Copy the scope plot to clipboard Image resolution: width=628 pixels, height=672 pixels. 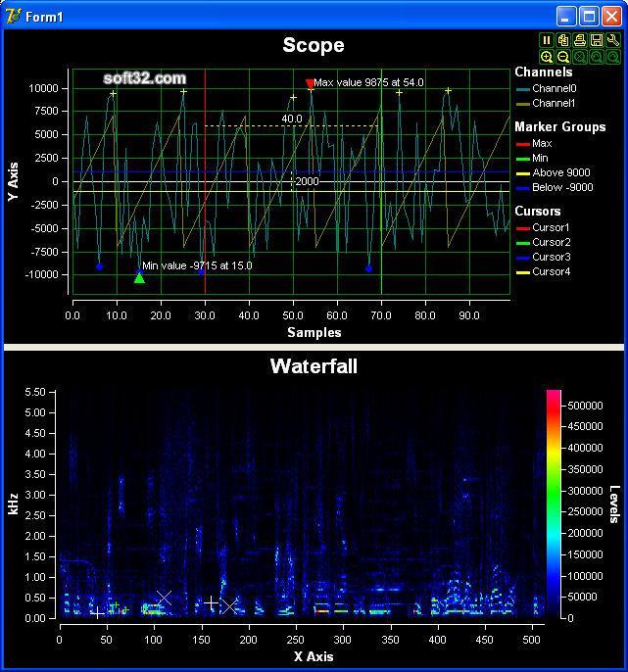562,40
